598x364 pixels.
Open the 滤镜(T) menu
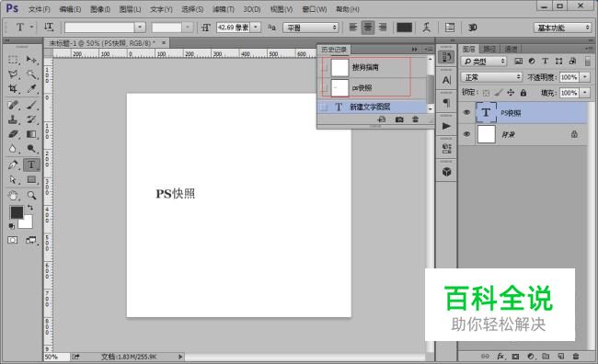tap(224, 9)
